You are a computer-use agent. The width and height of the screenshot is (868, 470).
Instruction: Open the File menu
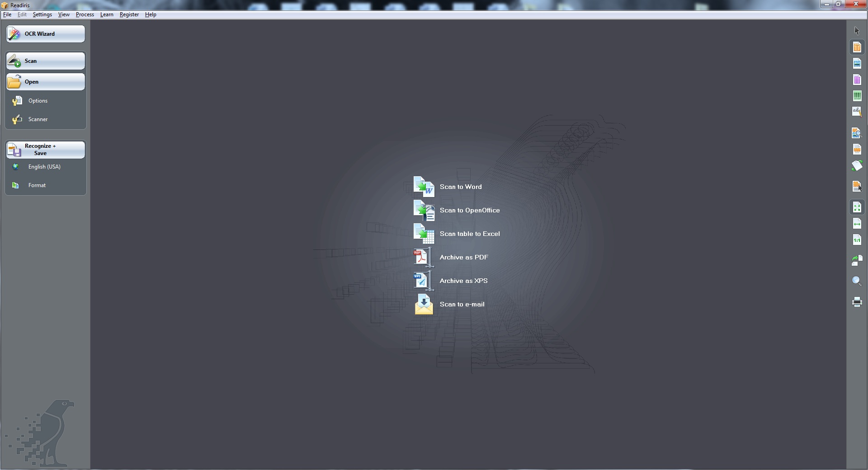point(7,14)
